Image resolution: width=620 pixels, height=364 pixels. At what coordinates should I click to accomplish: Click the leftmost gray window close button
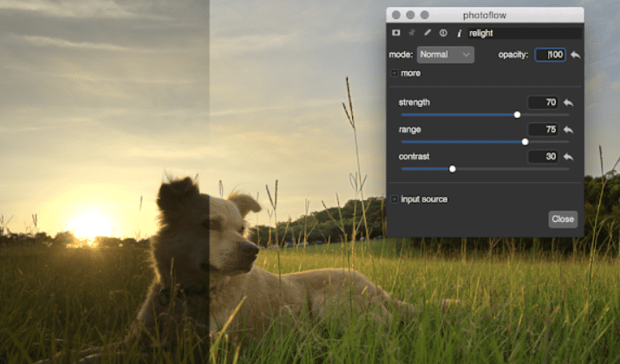(x=395, y=15)
